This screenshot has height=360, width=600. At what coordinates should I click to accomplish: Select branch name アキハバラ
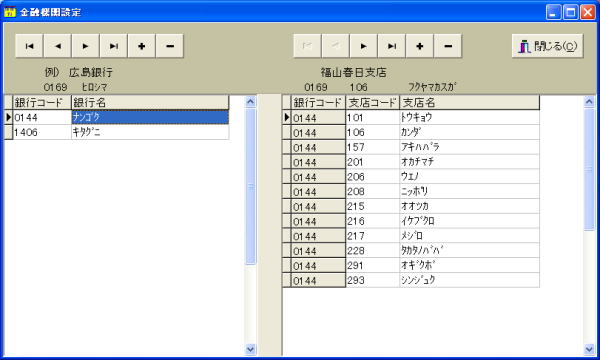(x=470, y=147)
